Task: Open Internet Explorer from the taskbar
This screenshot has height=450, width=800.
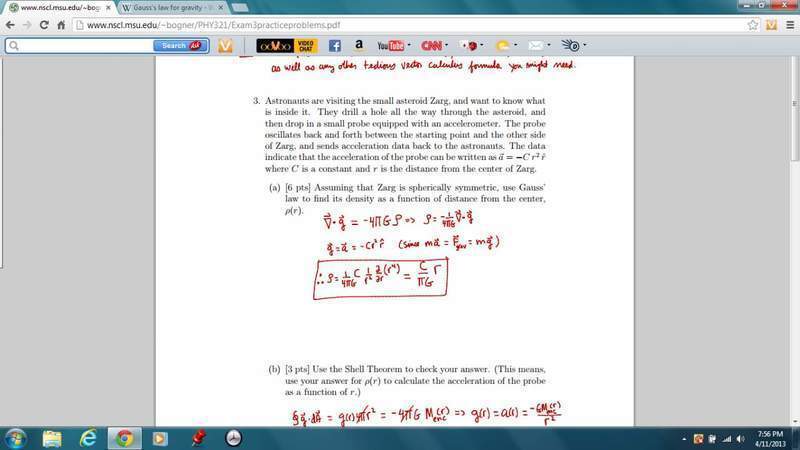Action: 88,438
